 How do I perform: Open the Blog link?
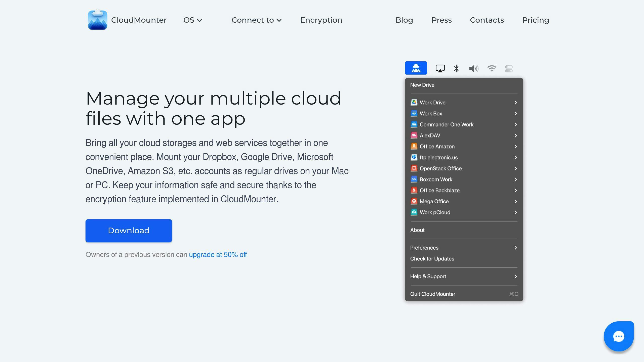404,20
